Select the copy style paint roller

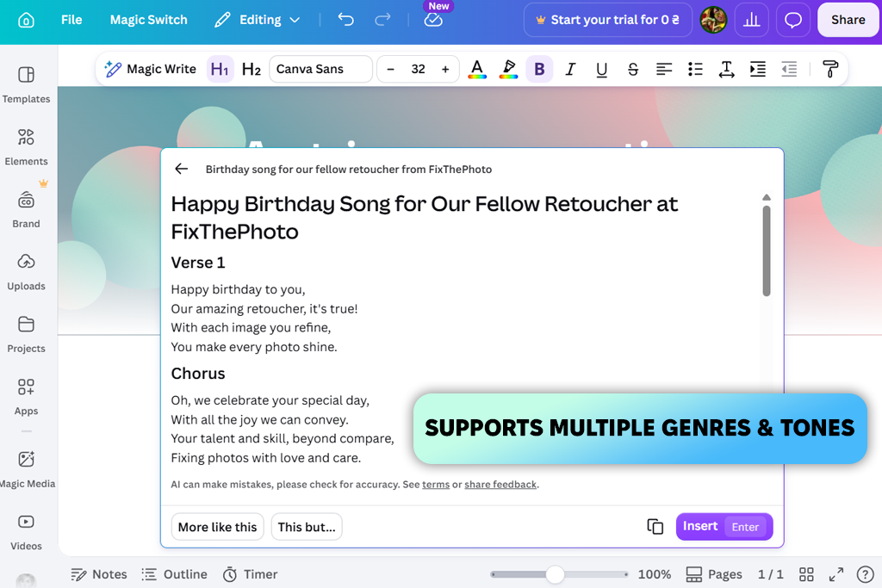830,69
